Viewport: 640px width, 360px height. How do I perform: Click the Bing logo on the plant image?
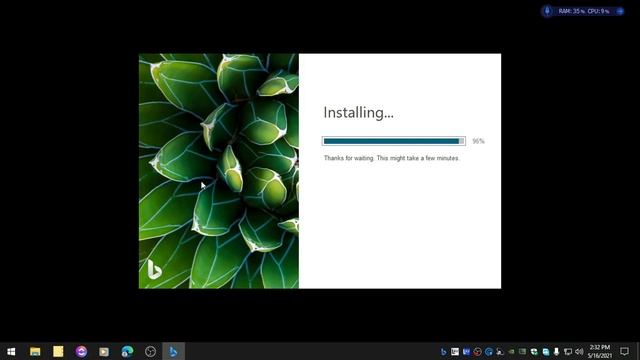pyautogui.click(x=154, y=269)
